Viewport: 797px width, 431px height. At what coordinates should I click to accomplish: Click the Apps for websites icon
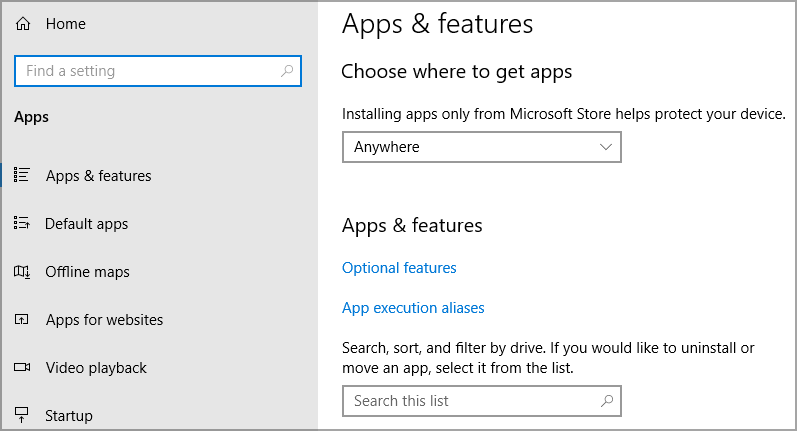[21, 319]
